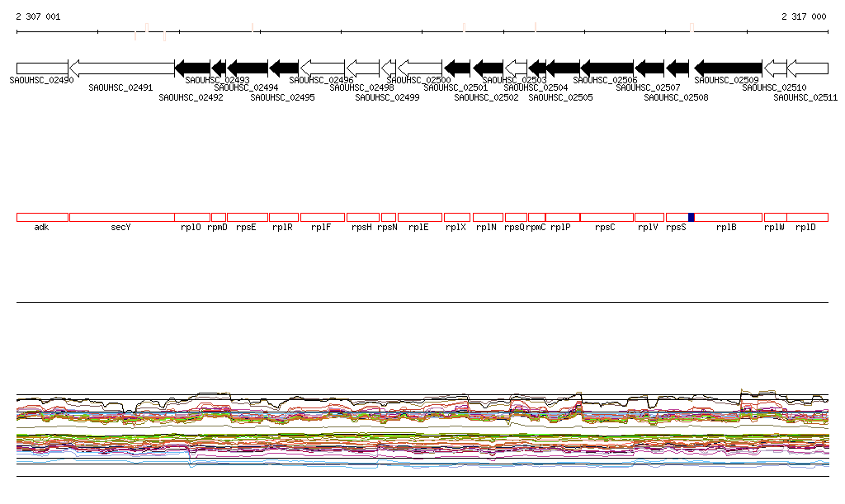
Task: Select the long SAOUHSC_02491 gene arrow
Action: coord(122,68)
